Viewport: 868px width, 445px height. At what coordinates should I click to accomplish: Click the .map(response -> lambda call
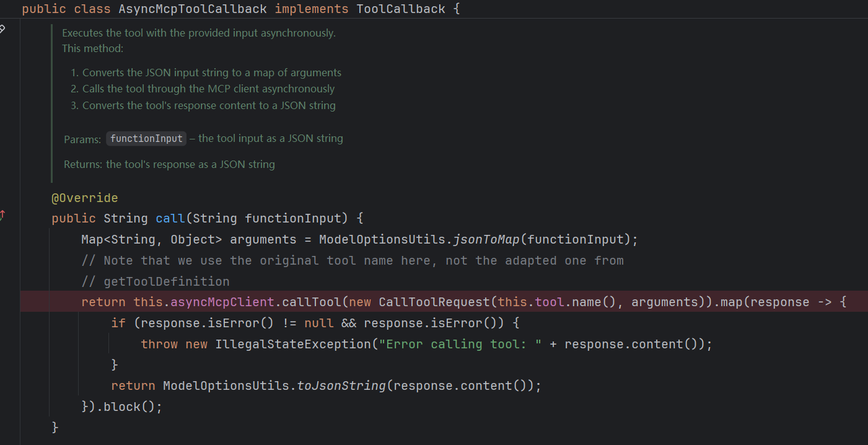pos(773,302)
